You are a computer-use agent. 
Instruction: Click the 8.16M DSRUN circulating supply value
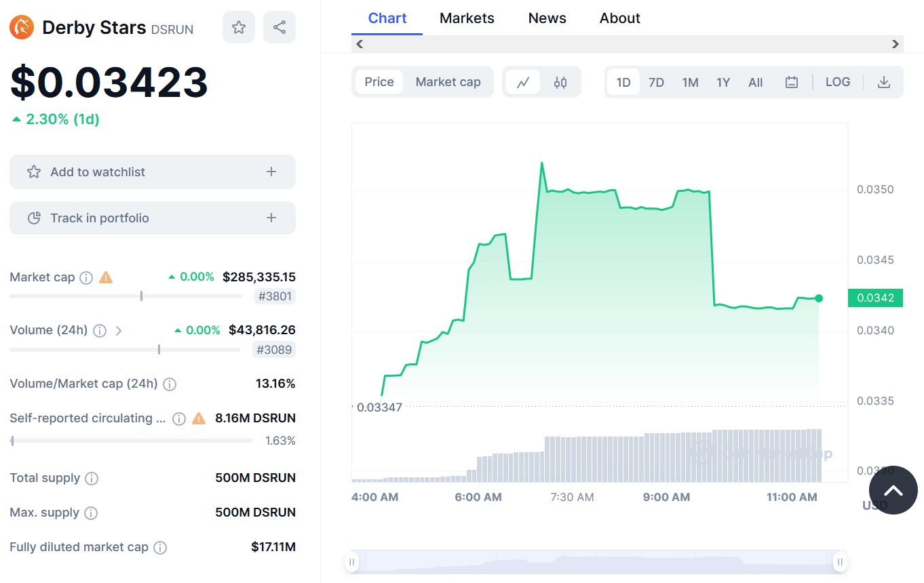click(256, 418)
